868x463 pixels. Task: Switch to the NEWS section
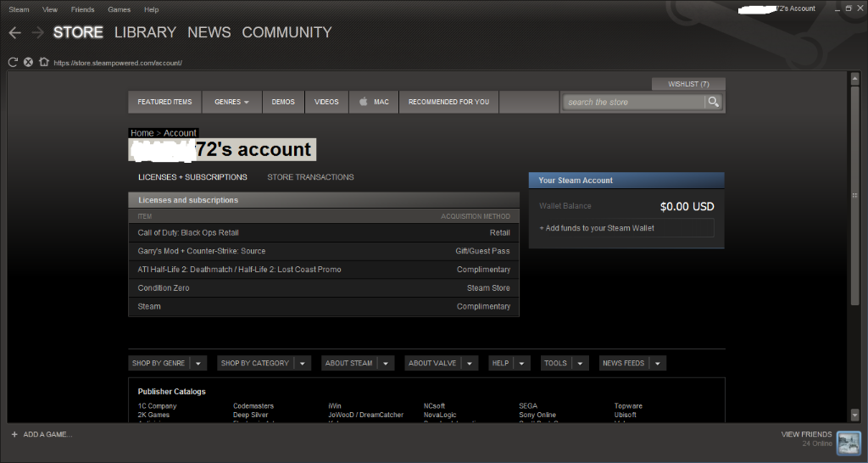tap(209, 32)
